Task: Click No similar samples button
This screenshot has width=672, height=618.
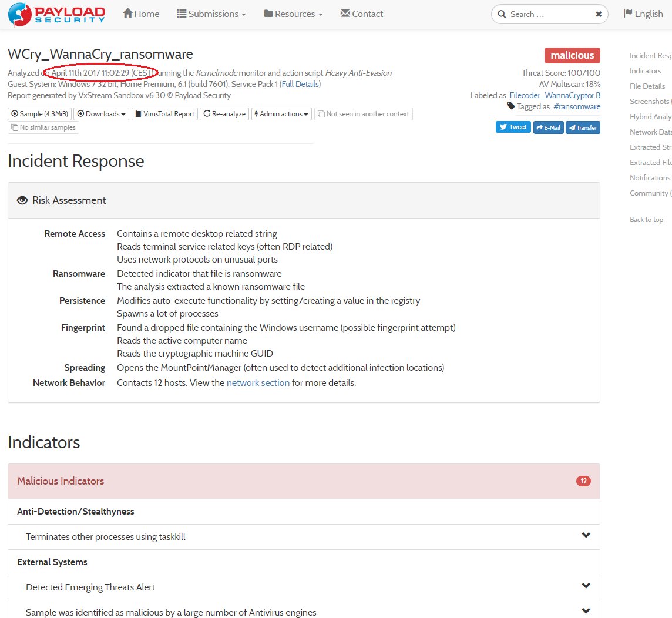Action: (x=43, y=127)
